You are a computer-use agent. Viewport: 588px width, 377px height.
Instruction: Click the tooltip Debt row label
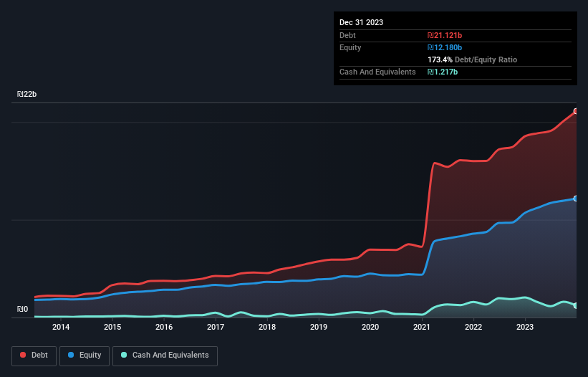[x=347, y=35]
